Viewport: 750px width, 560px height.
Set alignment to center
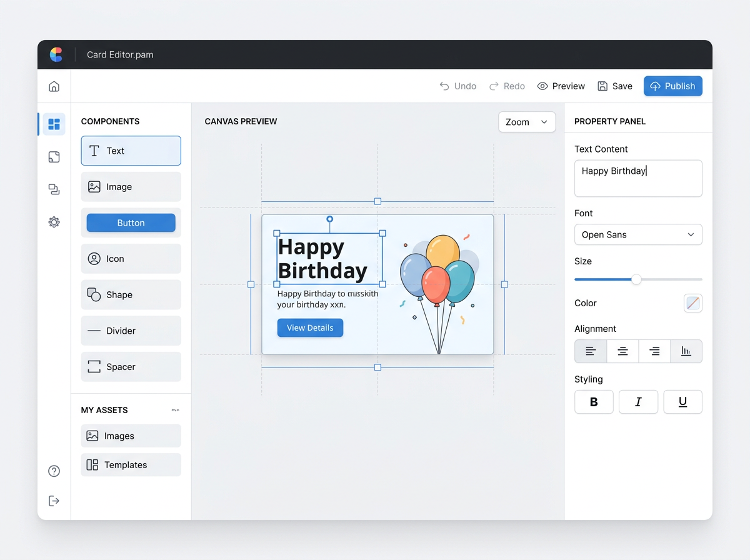622,351
